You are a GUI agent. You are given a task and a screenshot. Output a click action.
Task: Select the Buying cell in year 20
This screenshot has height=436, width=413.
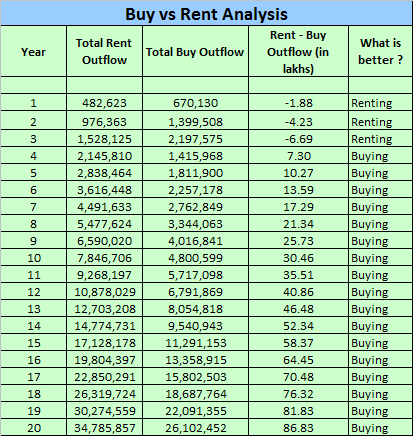pos(380,428)
